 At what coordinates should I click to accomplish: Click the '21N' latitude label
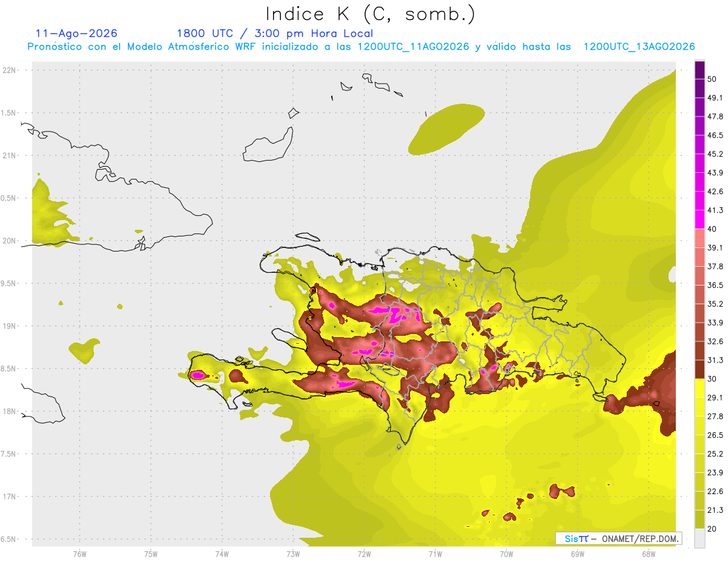coord(9,155)
